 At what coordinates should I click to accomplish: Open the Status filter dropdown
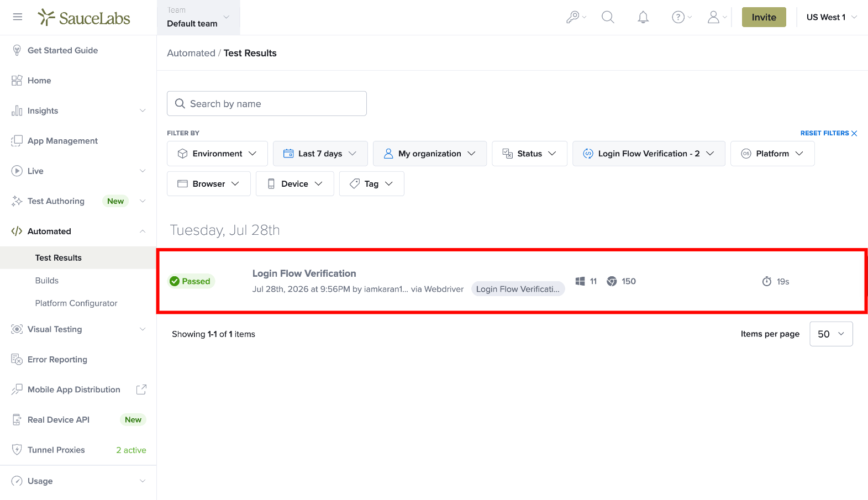point(529,154)
